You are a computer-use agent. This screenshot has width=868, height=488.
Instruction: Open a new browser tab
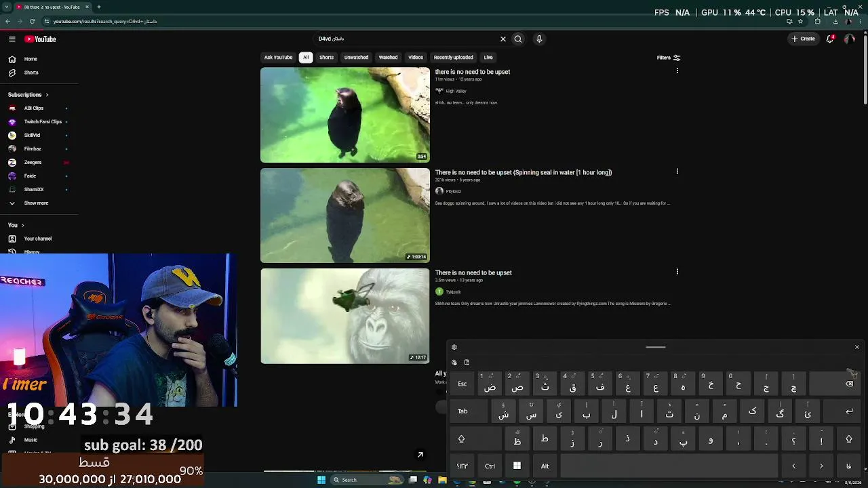click(99, 7)
